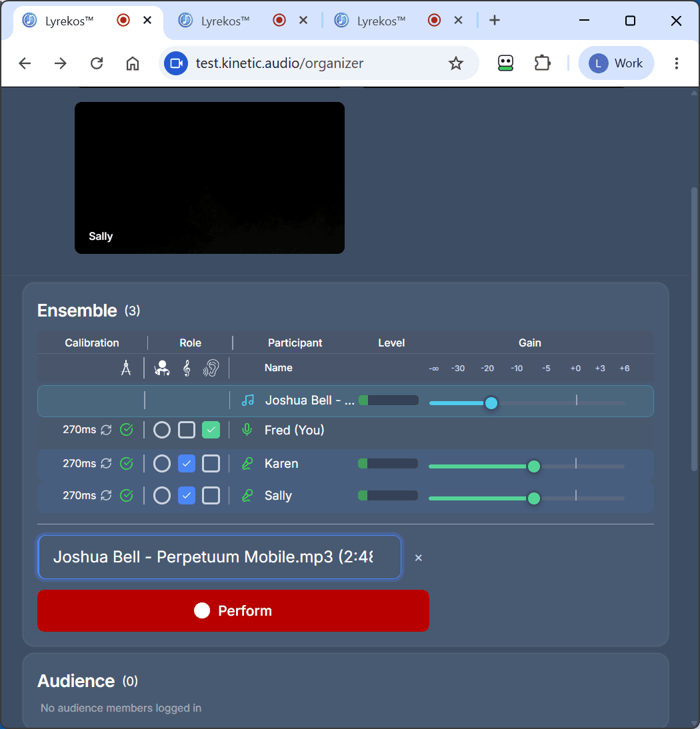Screen dimensions: 700x729
Task: Click the music note icon beside Joshua Bell
Action: click(248, 400)
